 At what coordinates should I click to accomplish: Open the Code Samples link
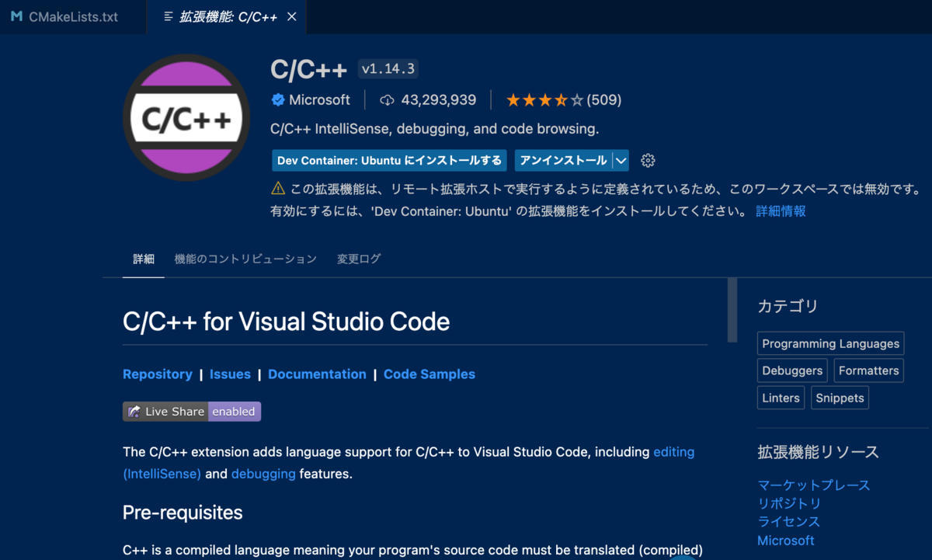pyautogui.click(x=429, y=374)
